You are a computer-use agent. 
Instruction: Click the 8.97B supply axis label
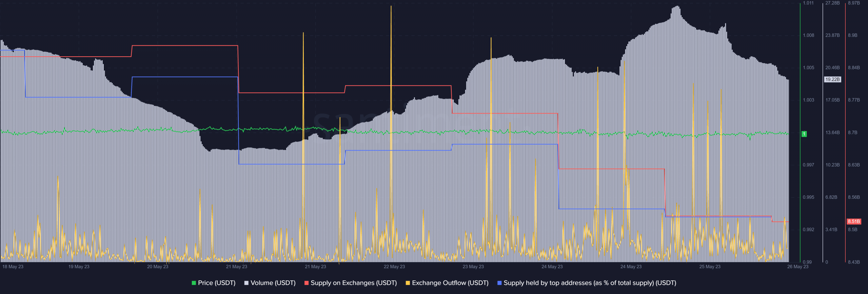[854, 3]
